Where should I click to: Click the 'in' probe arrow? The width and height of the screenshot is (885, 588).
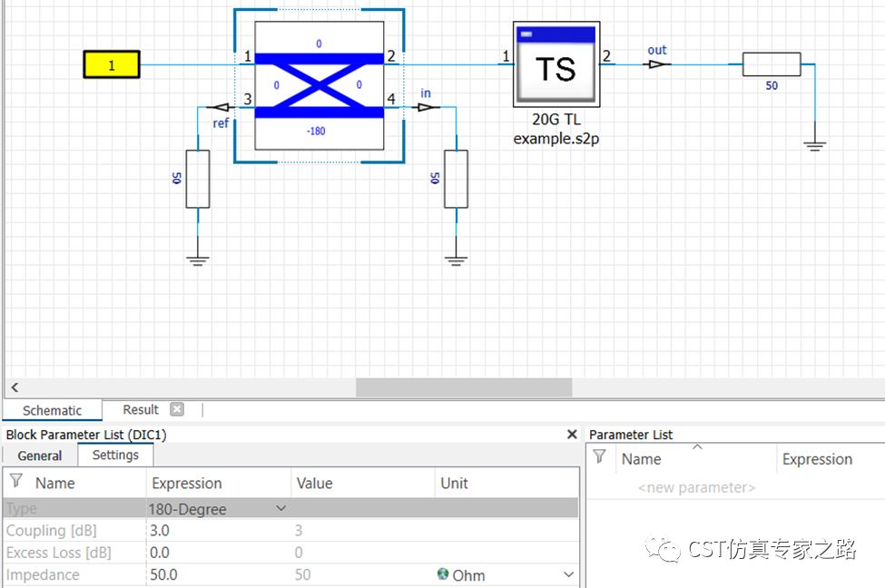428,107
